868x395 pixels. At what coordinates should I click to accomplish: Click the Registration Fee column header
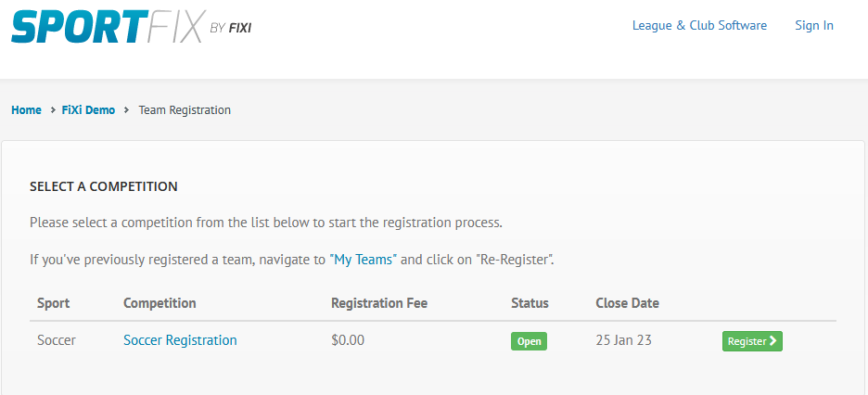click(379, 303)
